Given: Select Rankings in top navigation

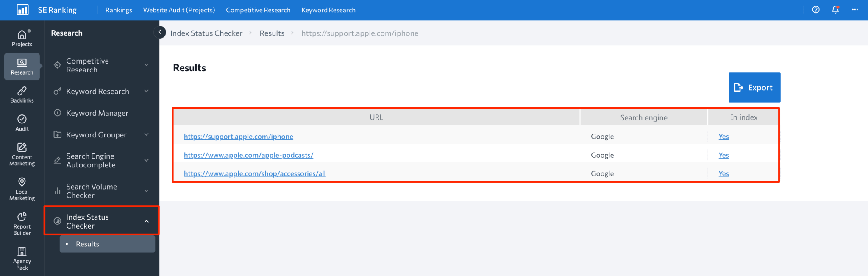Looking at the screenshot, I should (x=119, y=10).
